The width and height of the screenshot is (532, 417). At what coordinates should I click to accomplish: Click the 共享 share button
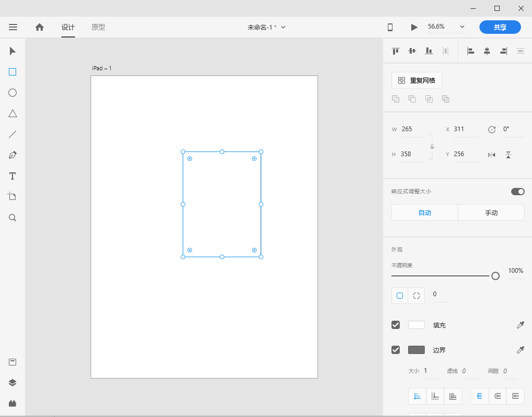coord(500,27)
